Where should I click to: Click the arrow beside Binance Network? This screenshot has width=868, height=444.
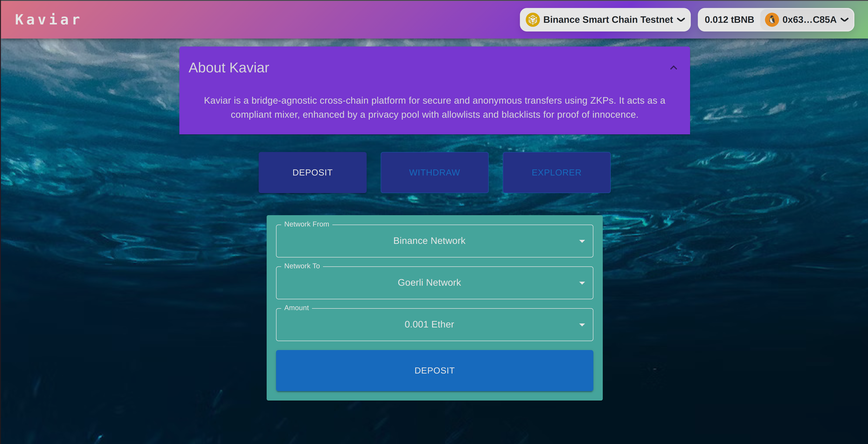[582, 241]
